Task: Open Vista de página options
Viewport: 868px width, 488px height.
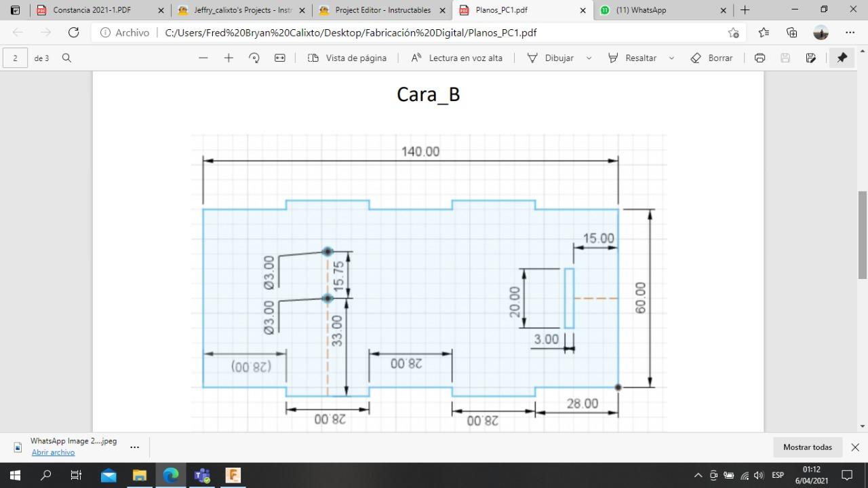Action: click(347, 58)
